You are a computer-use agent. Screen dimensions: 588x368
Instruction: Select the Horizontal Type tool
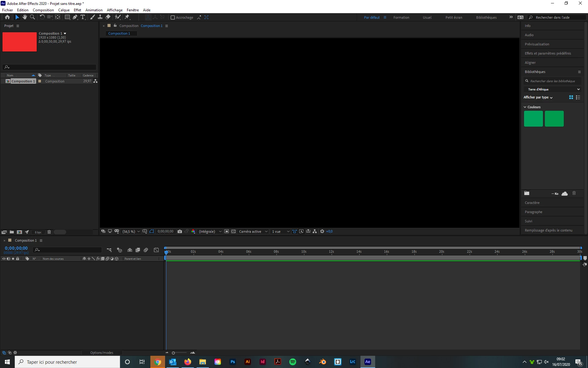pyautogui.click(x=83, y=17)
